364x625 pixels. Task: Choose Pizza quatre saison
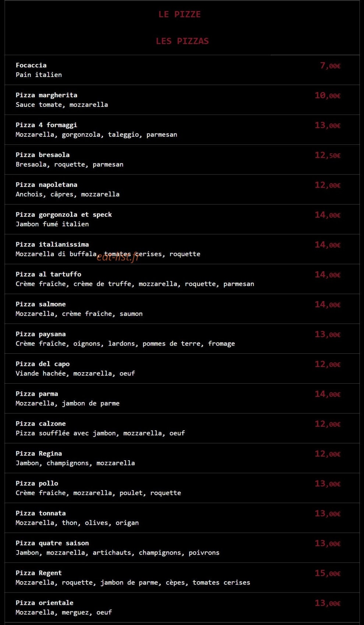(x=52, y=543)
